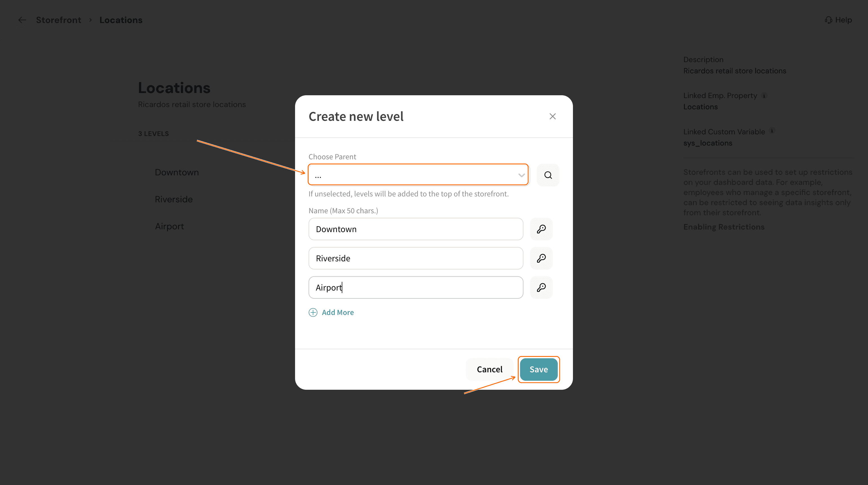Open the Choose Parent dropdown
Image resolution: width=868 pixels, height=485 pixels.
(x=418, y=175)
